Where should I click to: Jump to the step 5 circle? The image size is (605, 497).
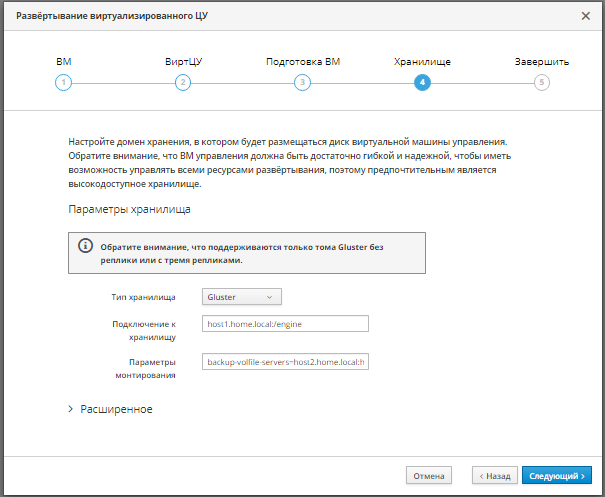pyautogui.click(x=542, y=82)
